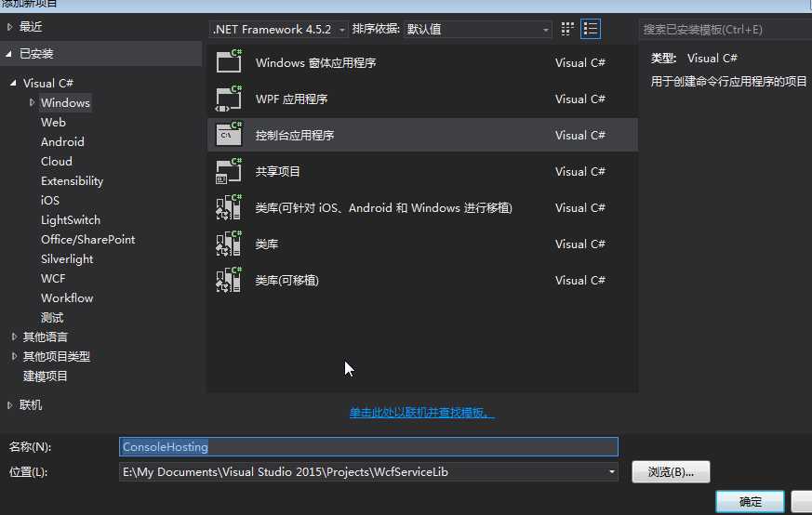Open the 位置 location path dropdown arrow
The image size is (812, 515).
(612, 472)
